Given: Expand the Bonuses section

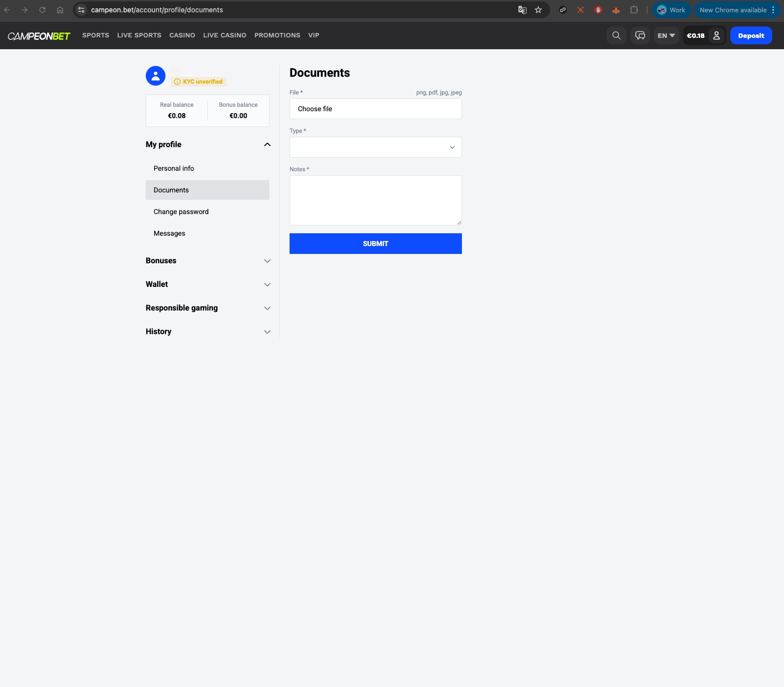Looking at the screenshot, I should point(208,261).
